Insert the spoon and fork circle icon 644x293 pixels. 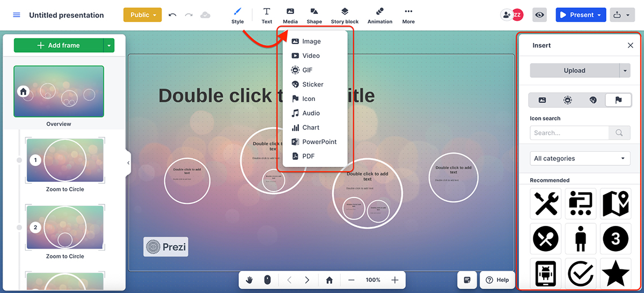click(x=546, y=239)
